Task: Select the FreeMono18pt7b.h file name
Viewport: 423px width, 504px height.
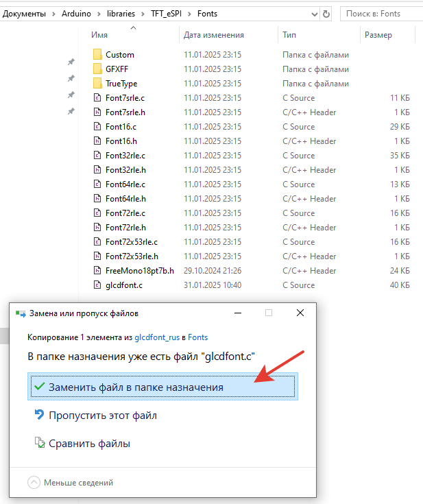Action: click(x=140, y=271)
